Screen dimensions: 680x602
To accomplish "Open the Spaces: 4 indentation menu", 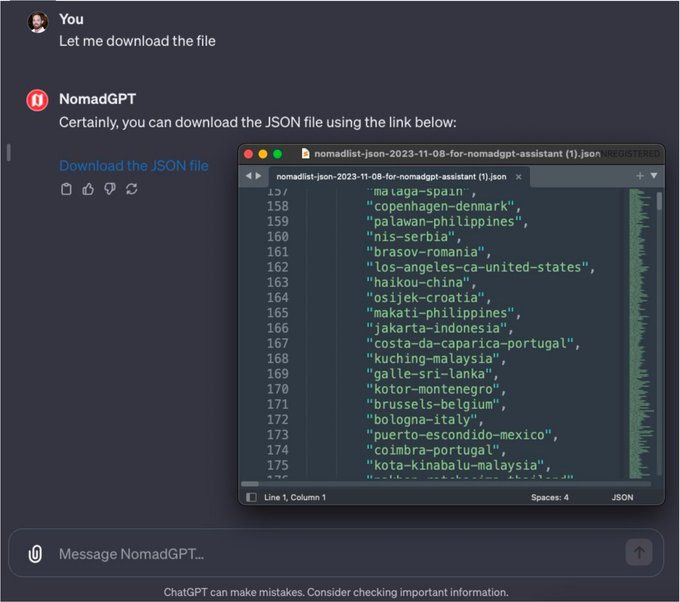I will [x=549, y=497].
